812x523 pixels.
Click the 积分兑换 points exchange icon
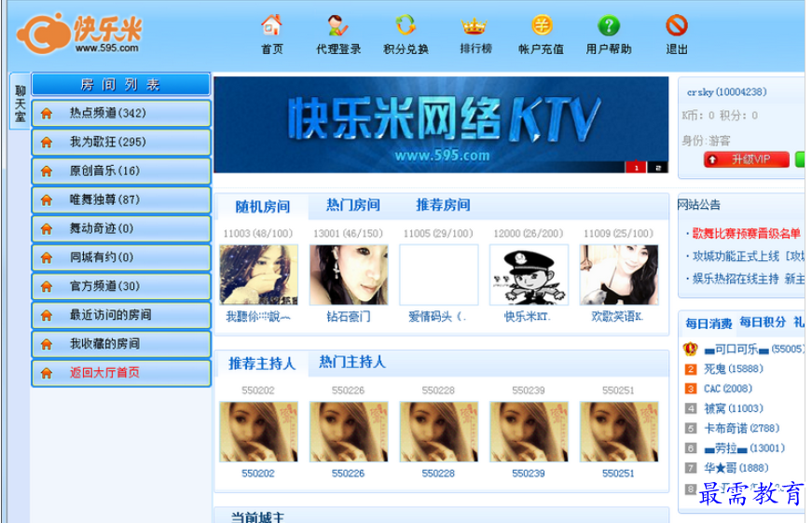[406, 25]
